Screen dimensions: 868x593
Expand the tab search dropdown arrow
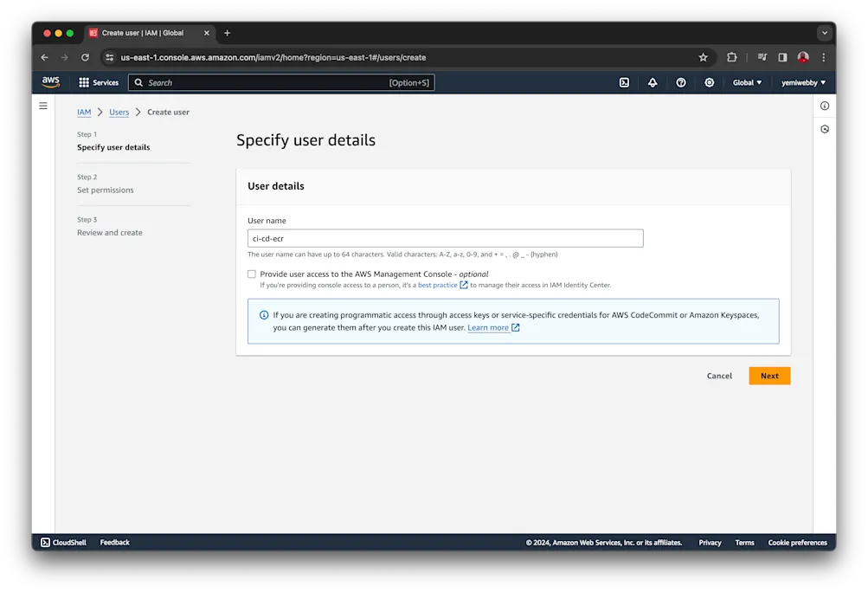click(824, 33)
